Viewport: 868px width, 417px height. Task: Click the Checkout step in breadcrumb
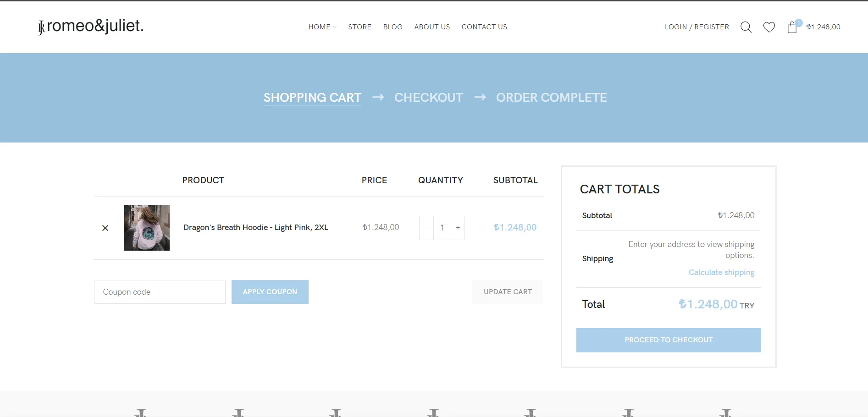coord(428,98)
